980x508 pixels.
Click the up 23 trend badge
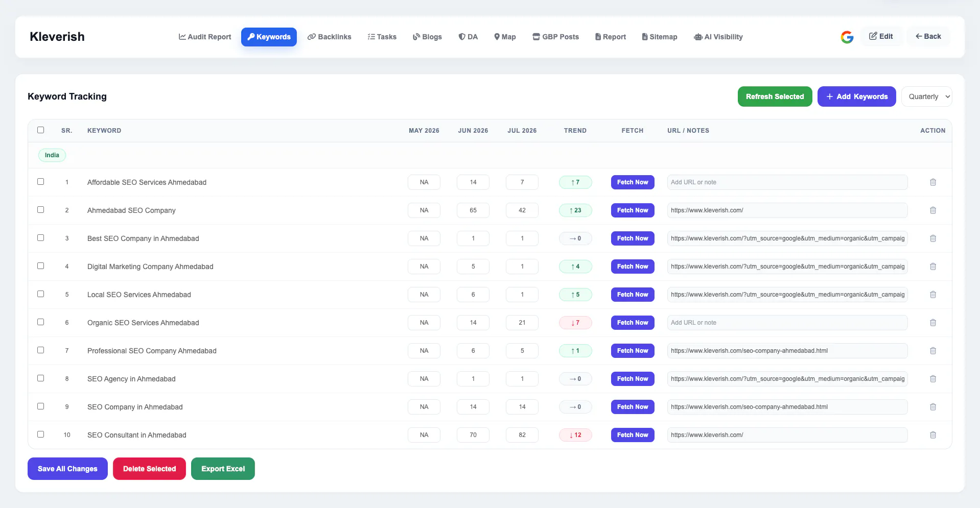[575, 210]
